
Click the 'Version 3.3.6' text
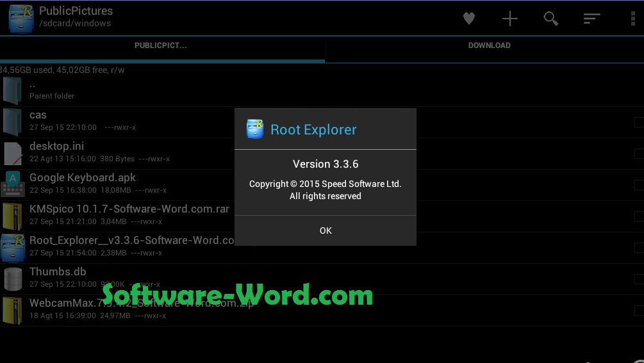click(326, 164)
